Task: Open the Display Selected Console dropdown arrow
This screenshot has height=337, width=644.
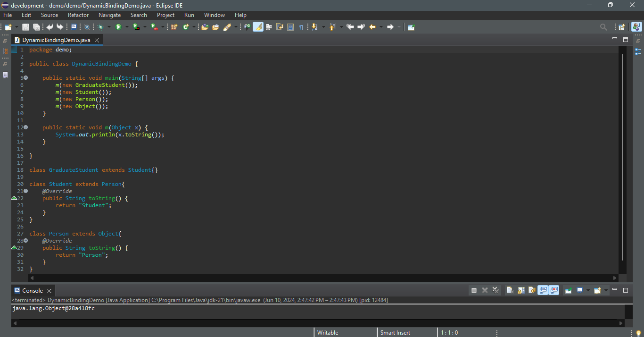Action: click(587, 290)
